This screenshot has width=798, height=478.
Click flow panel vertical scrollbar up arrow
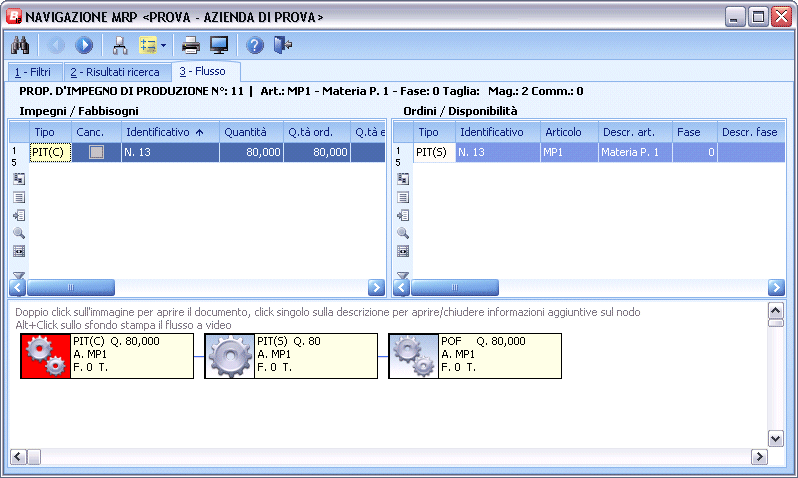coord(776,310)
